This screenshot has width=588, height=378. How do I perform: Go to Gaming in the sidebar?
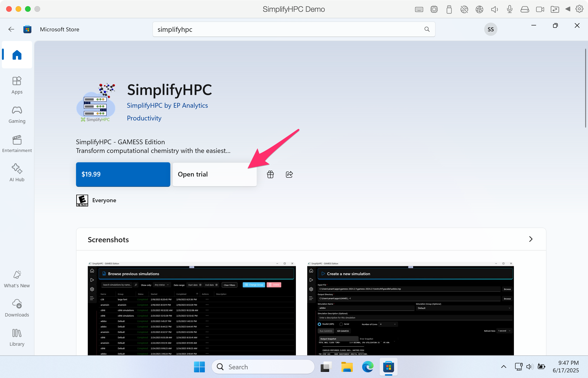(x=17, y=114)
